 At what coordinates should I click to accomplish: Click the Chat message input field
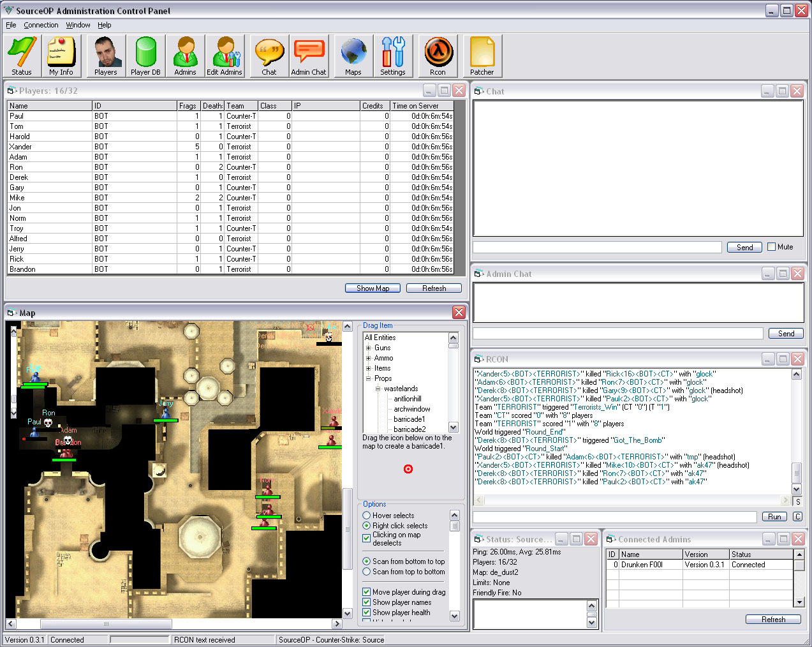597,247
